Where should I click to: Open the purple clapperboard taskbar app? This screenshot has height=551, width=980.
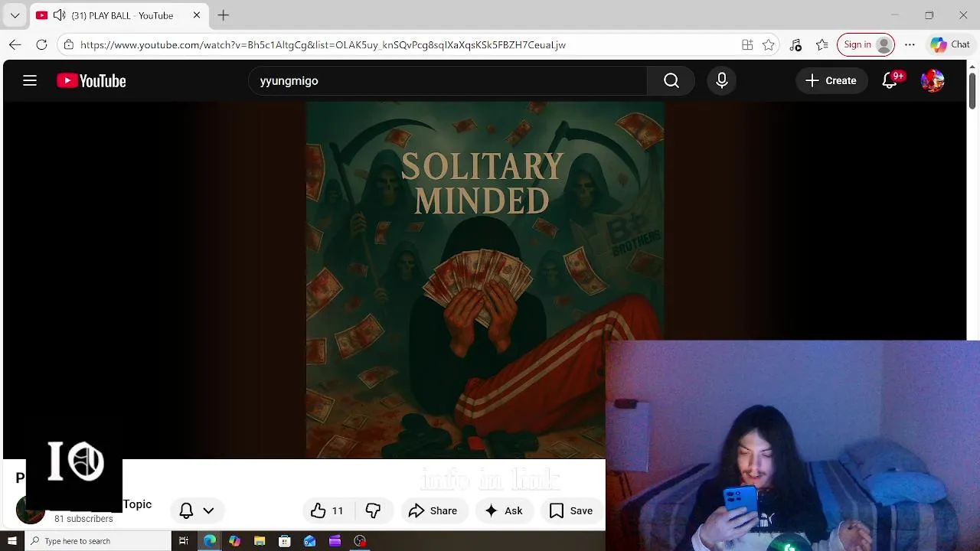click(335, 541)
